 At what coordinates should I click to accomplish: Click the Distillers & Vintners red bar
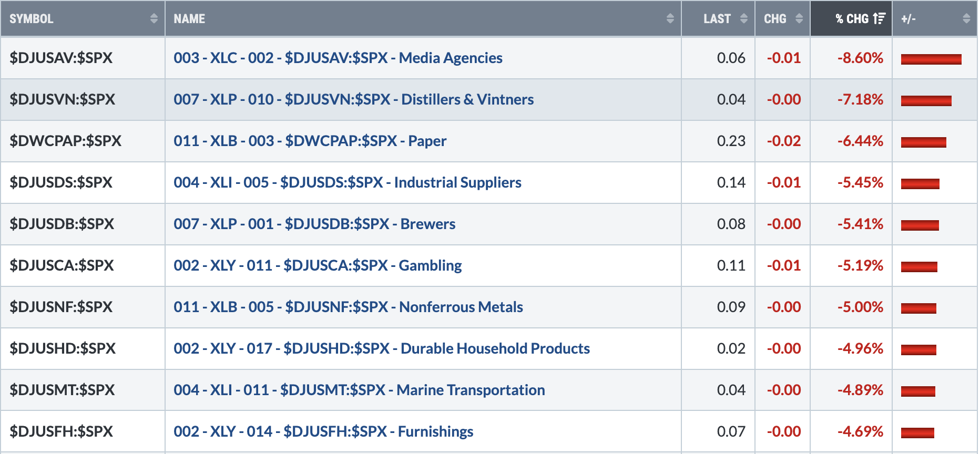(926, 100)
